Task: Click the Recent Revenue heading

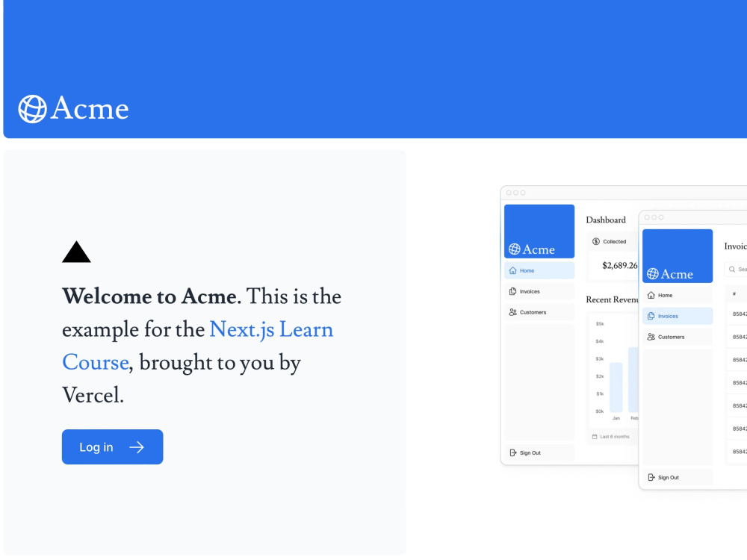Action: tap(613, 299)
